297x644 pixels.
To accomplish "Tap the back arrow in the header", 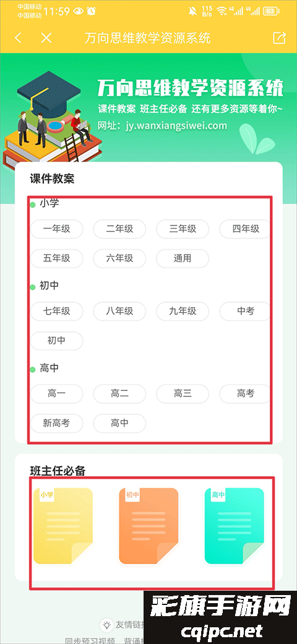I will (18, 38).
